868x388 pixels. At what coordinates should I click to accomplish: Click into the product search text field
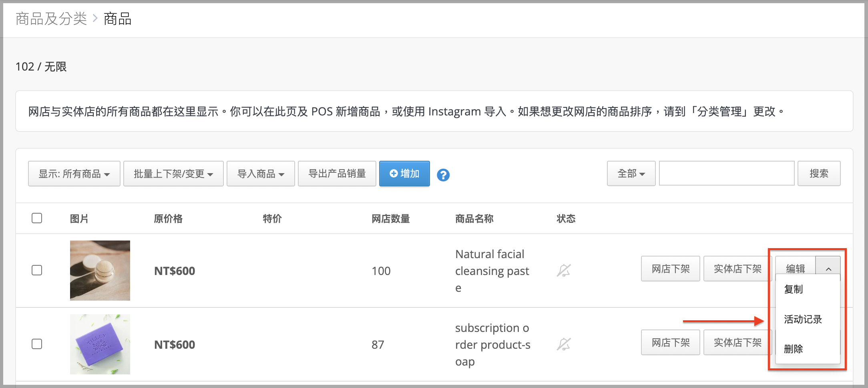(x=727, y=174)
